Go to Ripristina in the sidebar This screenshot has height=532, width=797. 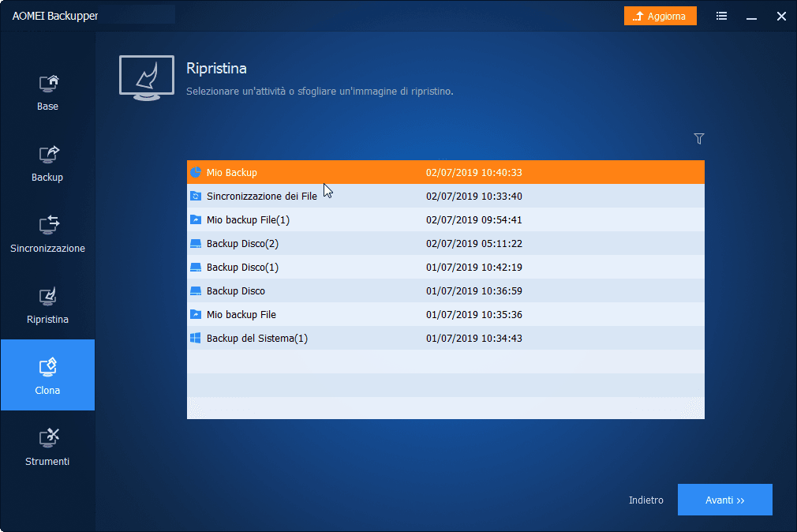pyautogui.click(x=48, y=305)
